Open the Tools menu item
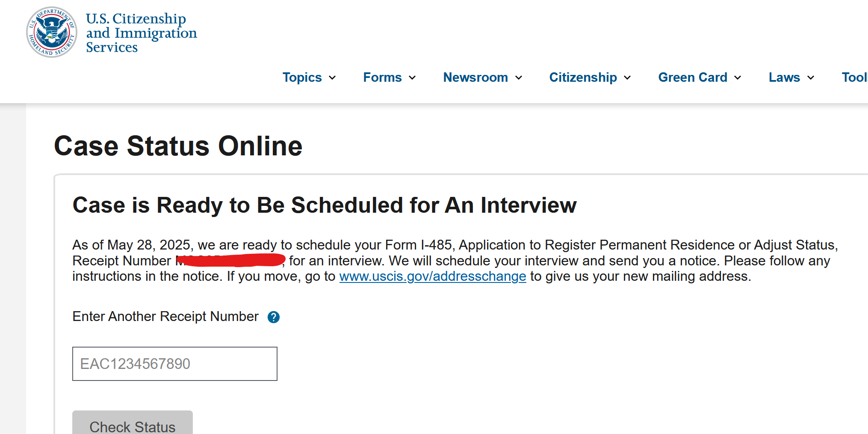868x434 pixels. pyautogui.click(x=854, y=77)
